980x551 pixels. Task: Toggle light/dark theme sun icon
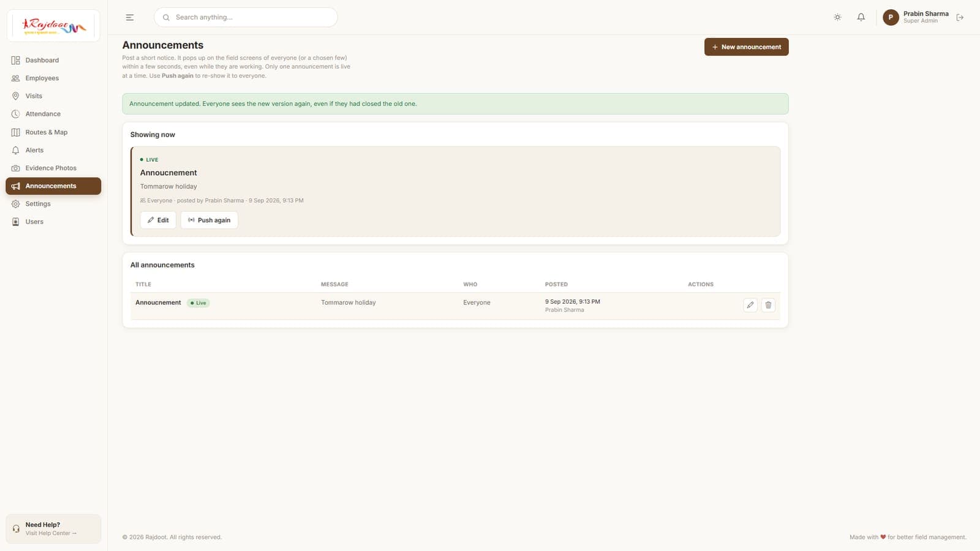click(x=837, y=17)
